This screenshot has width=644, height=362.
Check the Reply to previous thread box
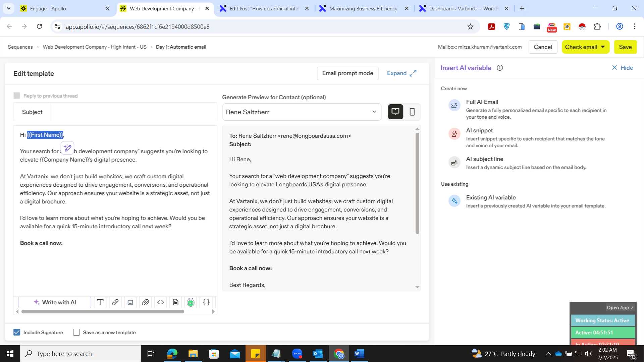pyautogui.click(x=17, y=96)
